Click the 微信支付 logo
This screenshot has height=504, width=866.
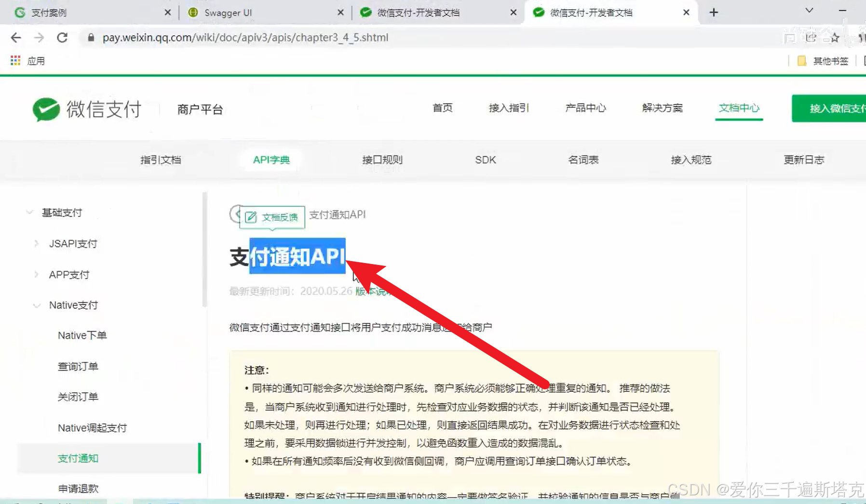point(87,109)
